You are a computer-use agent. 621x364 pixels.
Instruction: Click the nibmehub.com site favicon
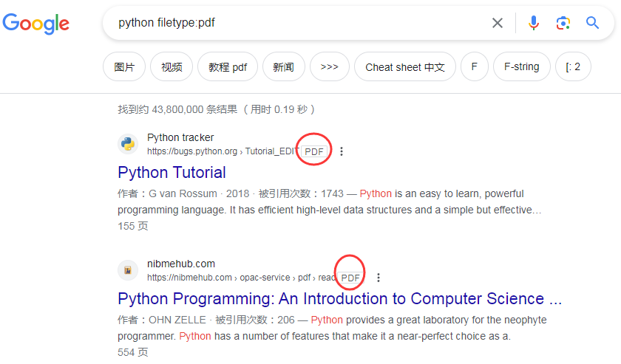point(128,271)
